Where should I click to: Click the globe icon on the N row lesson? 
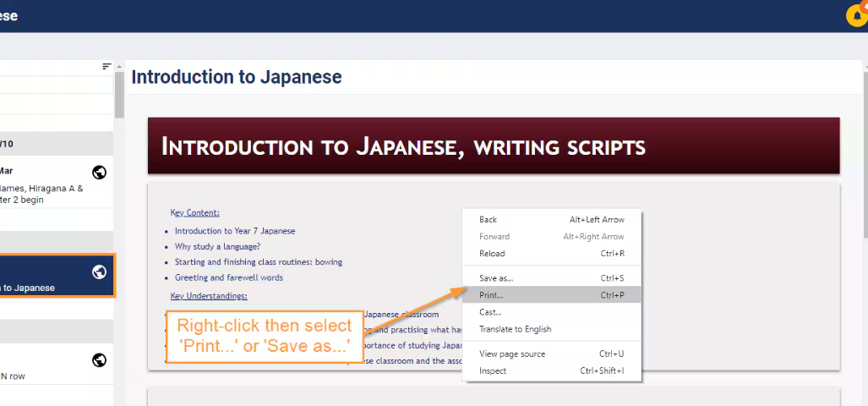pyautogui.click(x=99, y=360)
